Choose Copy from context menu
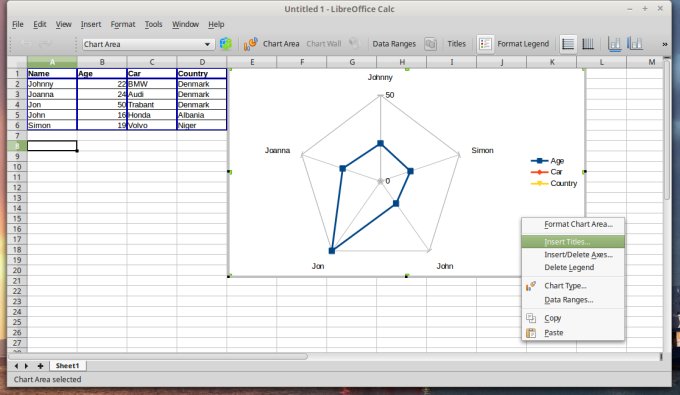The width and height of the screenshot is (680, 395). [573, 318]
